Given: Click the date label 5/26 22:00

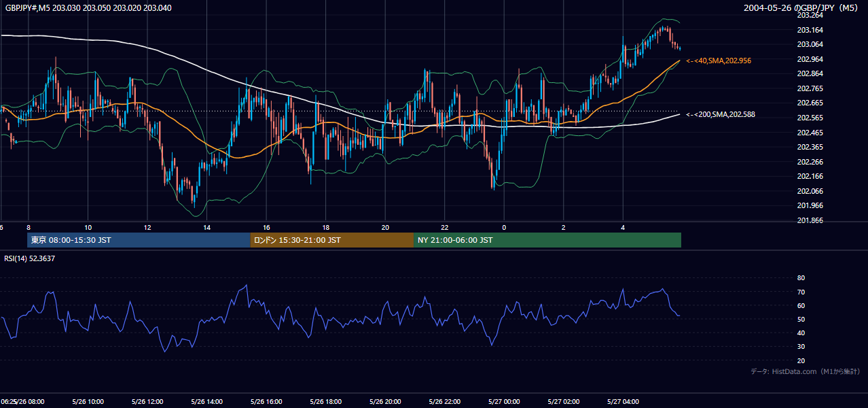Looking at the screenshot, I should (445, 402).
